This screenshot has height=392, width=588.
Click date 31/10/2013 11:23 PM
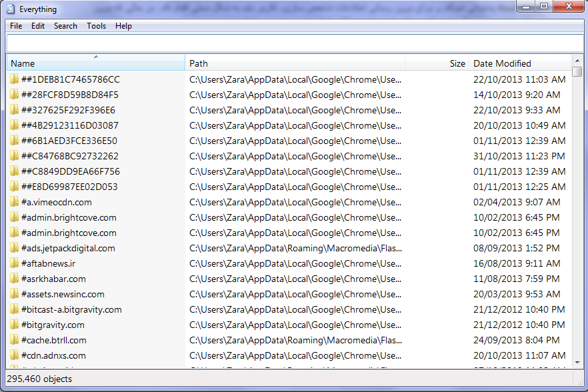point(519,156)
